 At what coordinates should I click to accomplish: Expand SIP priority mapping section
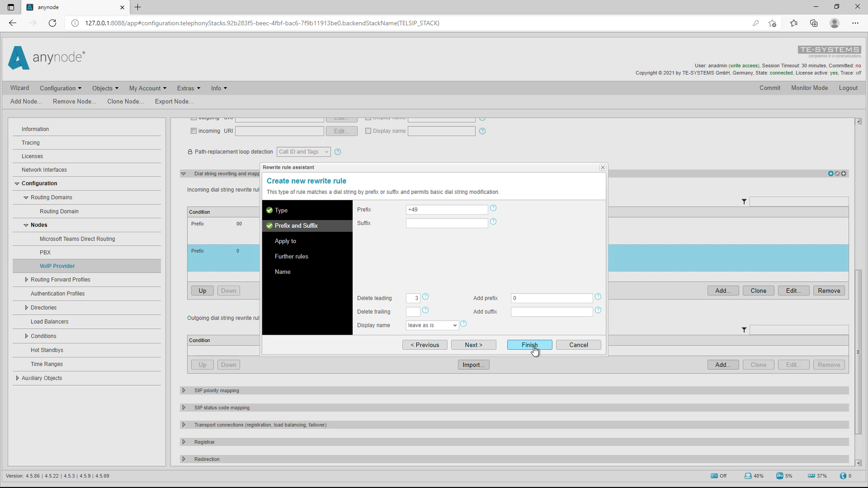[184, 390]
